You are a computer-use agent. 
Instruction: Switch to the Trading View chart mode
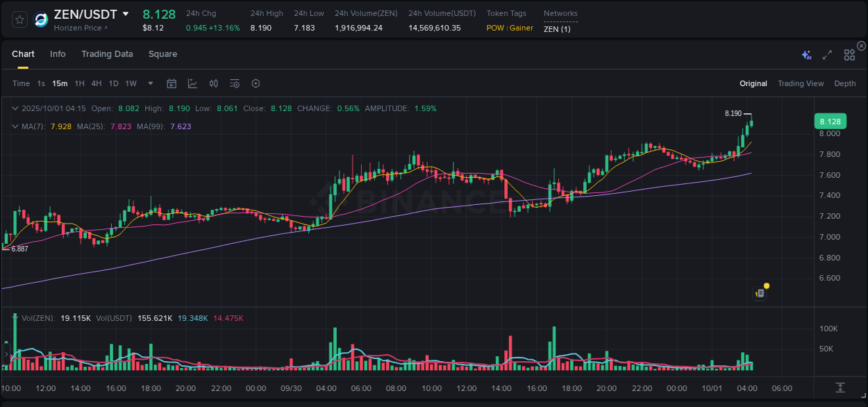801,83
